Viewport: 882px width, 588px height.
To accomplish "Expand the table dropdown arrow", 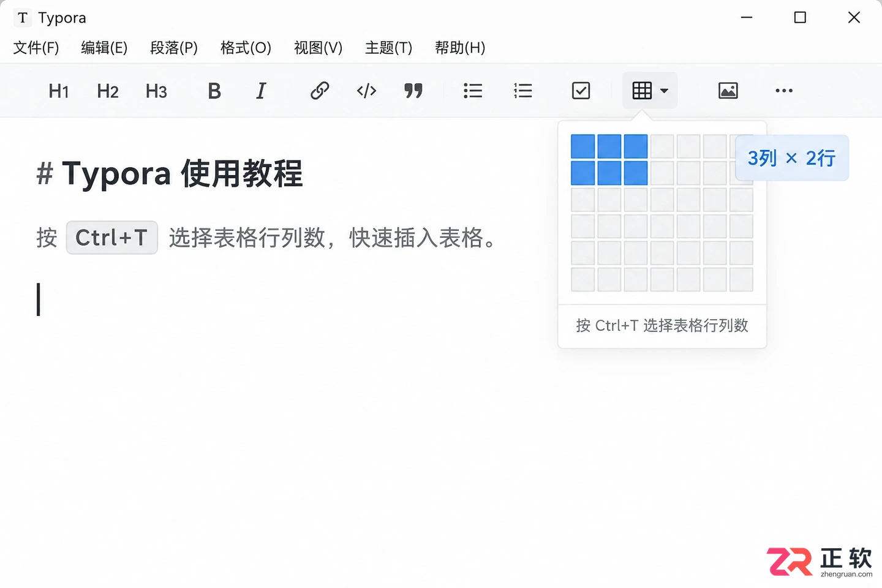I will coord(664,91).
